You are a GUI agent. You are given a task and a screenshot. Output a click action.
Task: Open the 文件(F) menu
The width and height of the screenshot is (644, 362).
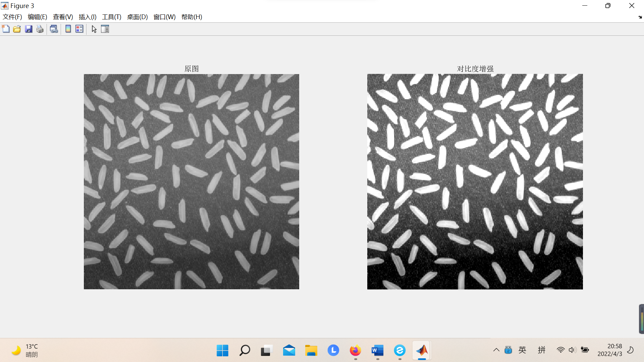12,17
